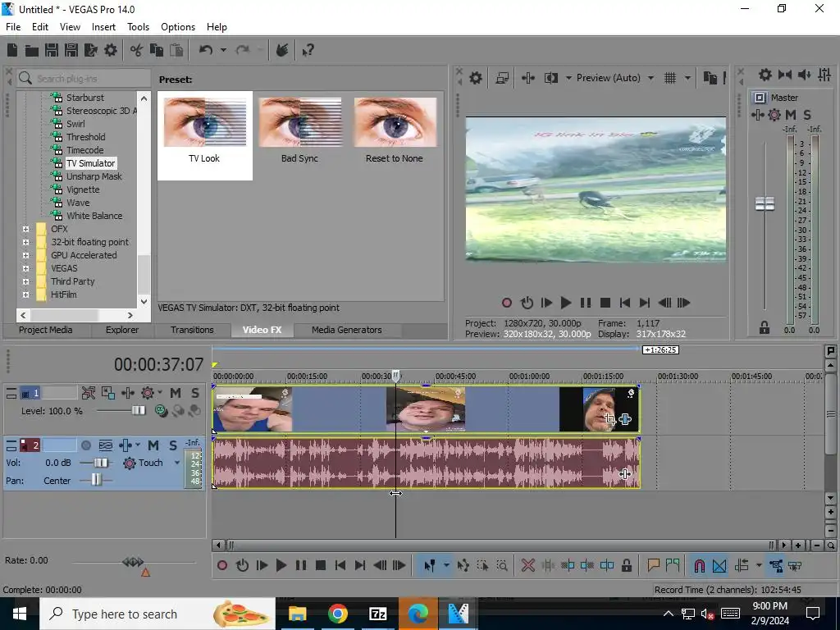
Task: Solo the Master bus
Action: tap(807, 115)
